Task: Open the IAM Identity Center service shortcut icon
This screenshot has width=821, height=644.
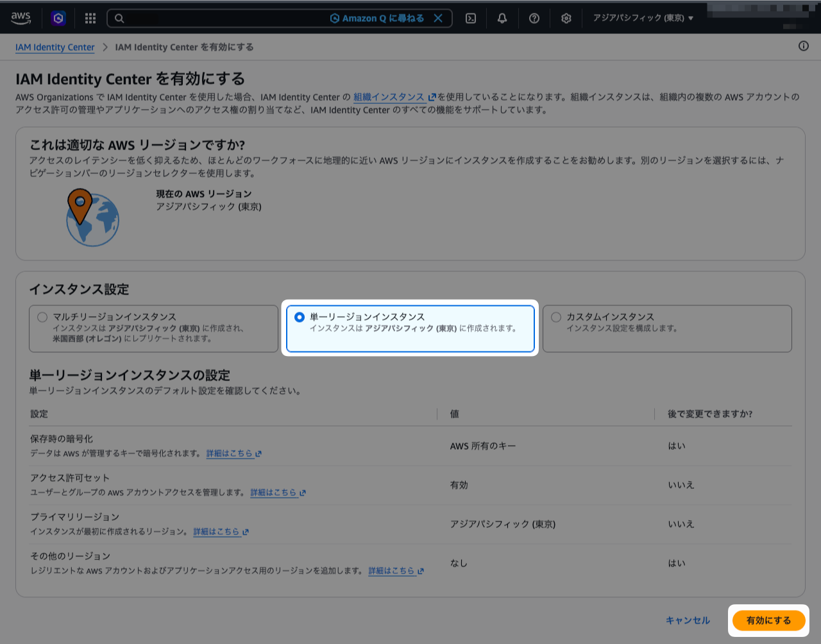Action: pyautogui.click(x=58, y=18)
